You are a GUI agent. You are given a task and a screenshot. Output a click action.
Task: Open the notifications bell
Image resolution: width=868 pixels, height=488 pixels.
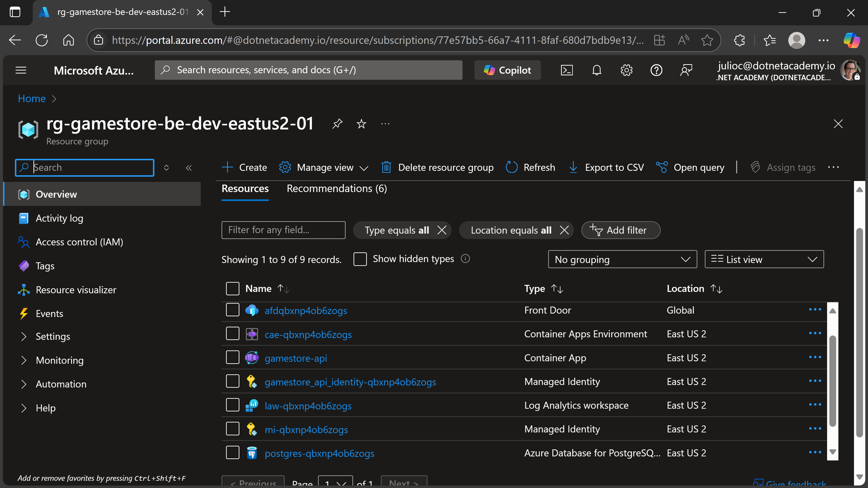597,70
